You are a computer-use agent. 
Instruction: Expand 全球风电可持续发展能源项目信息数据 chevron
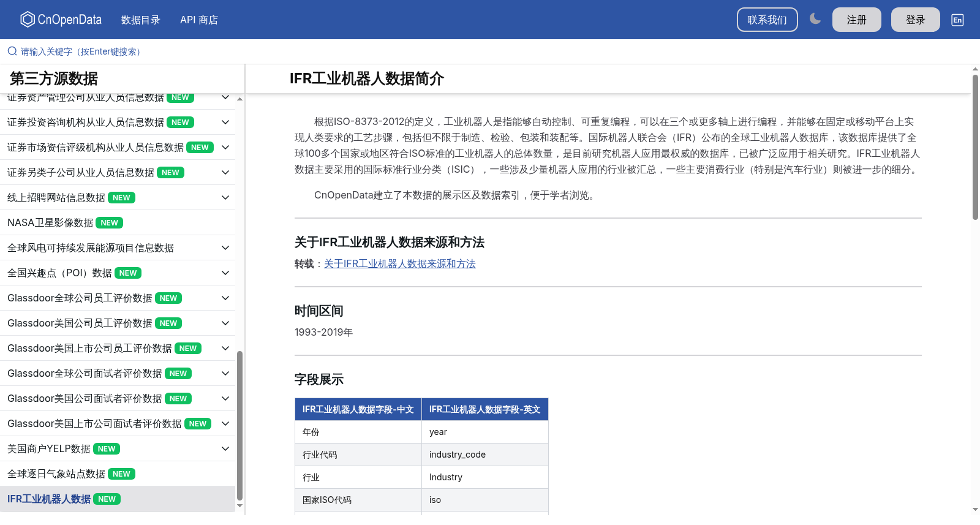[x=225, y=247]
